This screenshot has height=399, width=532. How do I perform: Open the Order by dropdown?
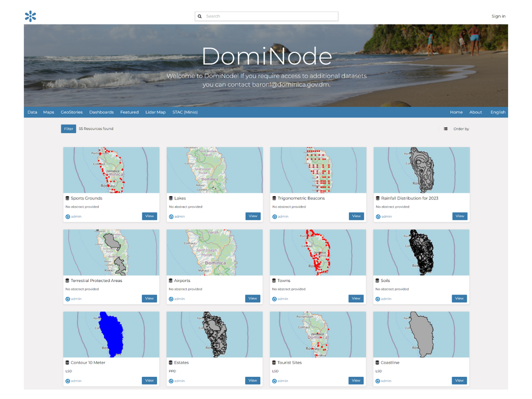(461, 129)
